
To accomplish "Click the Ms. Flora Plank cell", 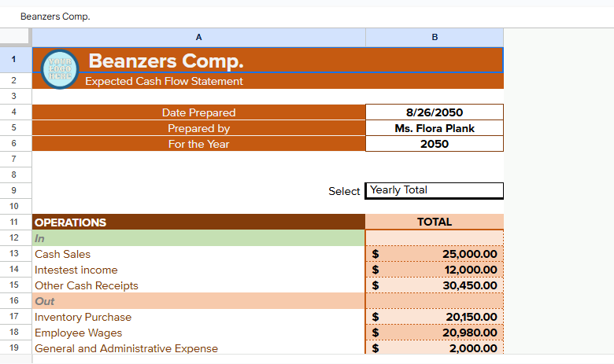I will [434, 128].
